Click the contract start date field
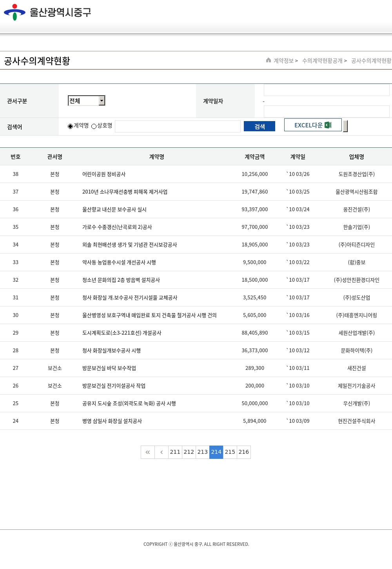The width and height of the screenshot is (392, 569). [327, 90]
